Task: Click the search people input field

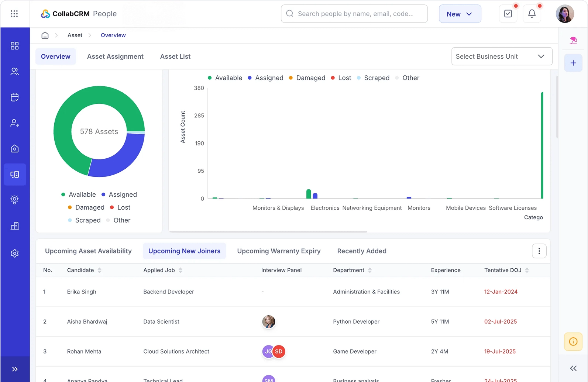Action: [354, 14]
